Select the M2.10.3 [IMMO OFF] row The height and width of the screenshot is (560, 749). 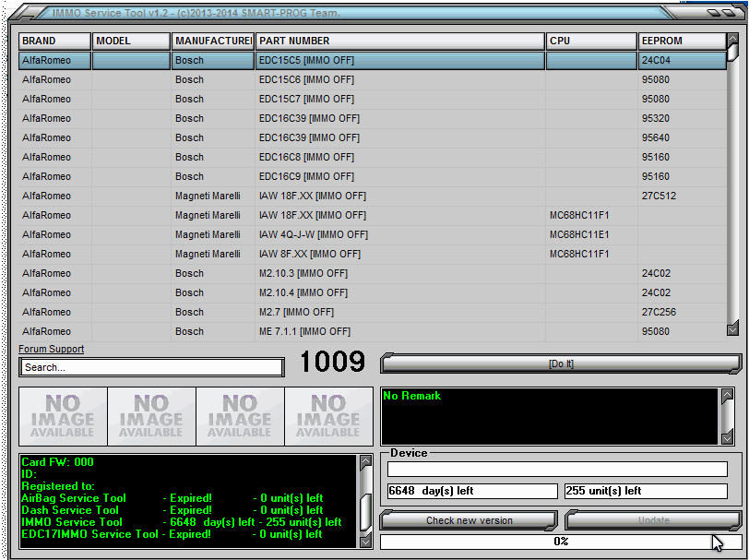coord(373,273)
